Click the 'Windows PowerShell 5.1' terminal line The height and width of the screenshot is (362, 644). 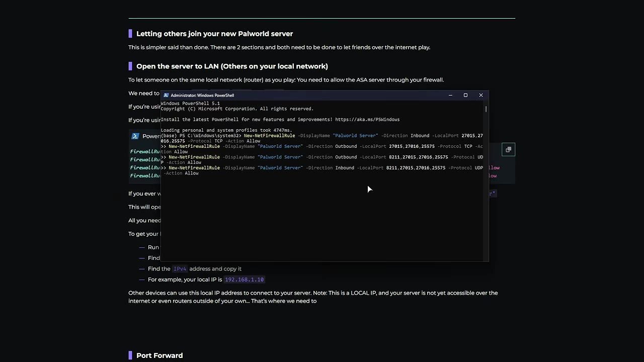pyautogui.click(x=190, y=103)
